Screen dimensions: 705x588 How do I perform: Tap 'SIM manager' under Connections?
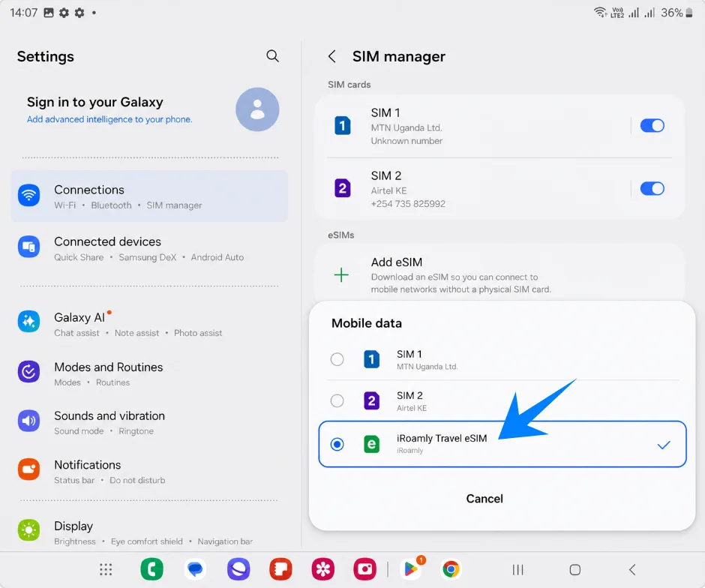[x=174, y=205]
